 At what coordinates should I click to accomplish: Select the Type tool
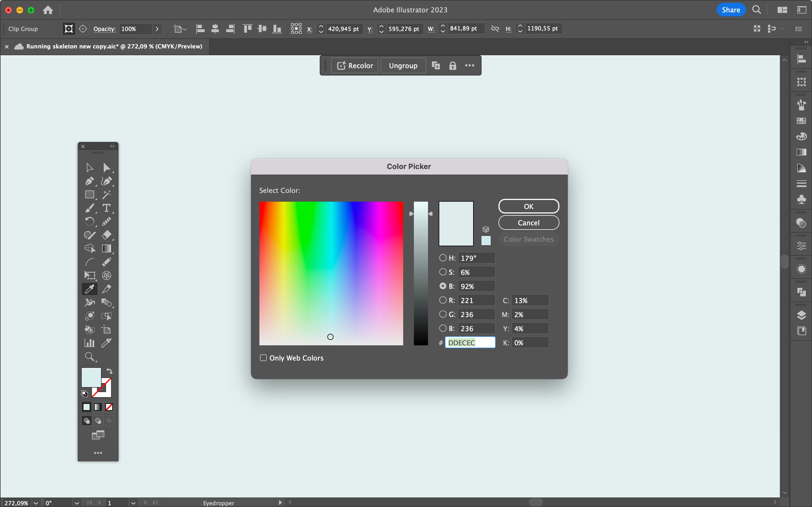[106, 208]
